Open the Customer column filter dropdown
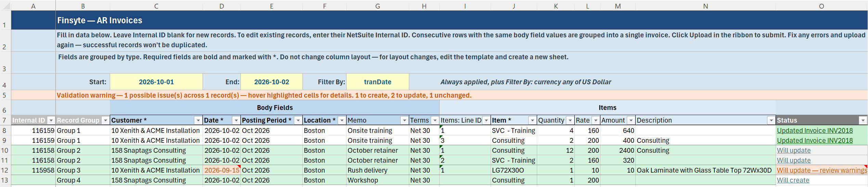Screen dimensions: 868x187 pyautogui.click(x=198, y=120)
